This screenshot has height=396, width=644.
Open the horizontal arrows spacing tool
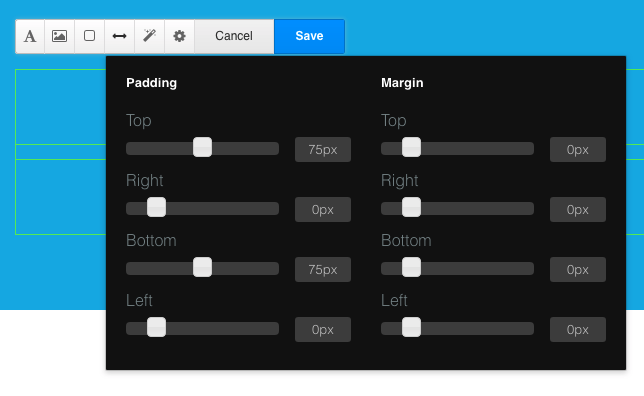(x=120, y=36)
